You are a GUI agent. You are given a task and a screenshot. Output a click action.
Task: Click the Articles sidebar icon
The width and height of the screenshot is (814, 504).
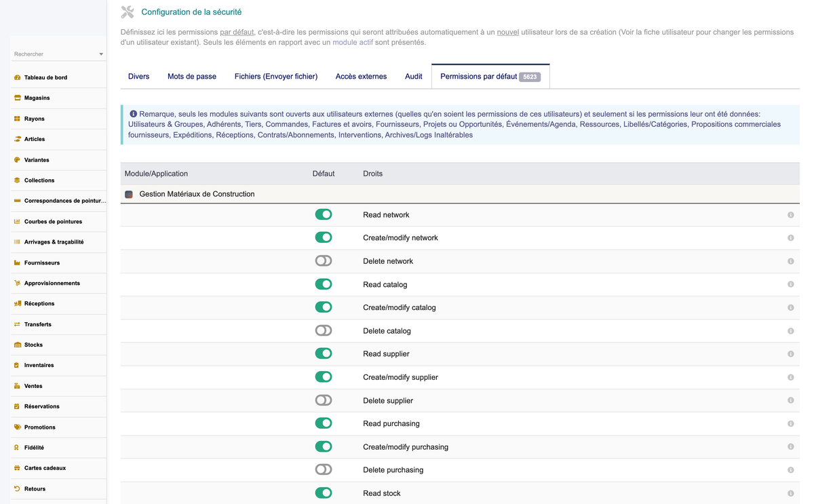17,139
